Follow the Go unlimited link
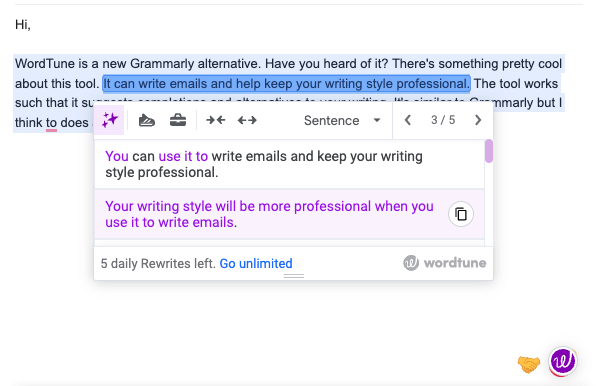The height and width of the screenshot is (386, 596). pos(256,263)
